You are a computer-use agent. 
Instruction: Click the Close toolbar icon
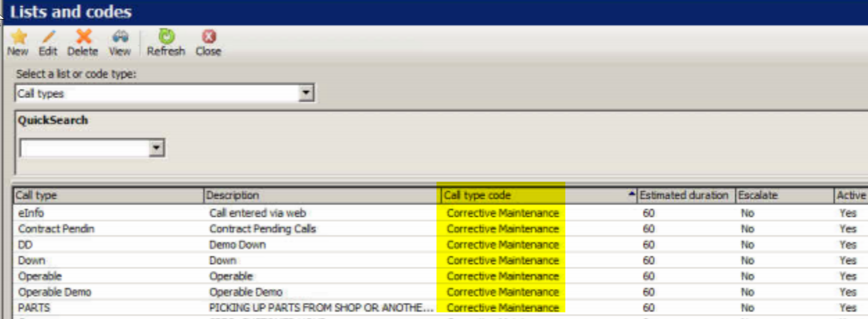click(208, 37)
